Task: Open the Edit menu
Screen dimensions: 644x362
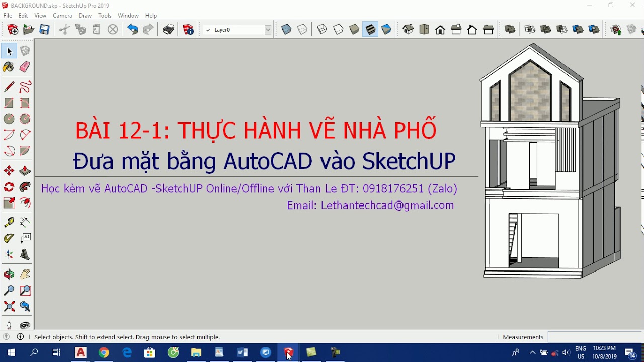Action: pos(23,16)
